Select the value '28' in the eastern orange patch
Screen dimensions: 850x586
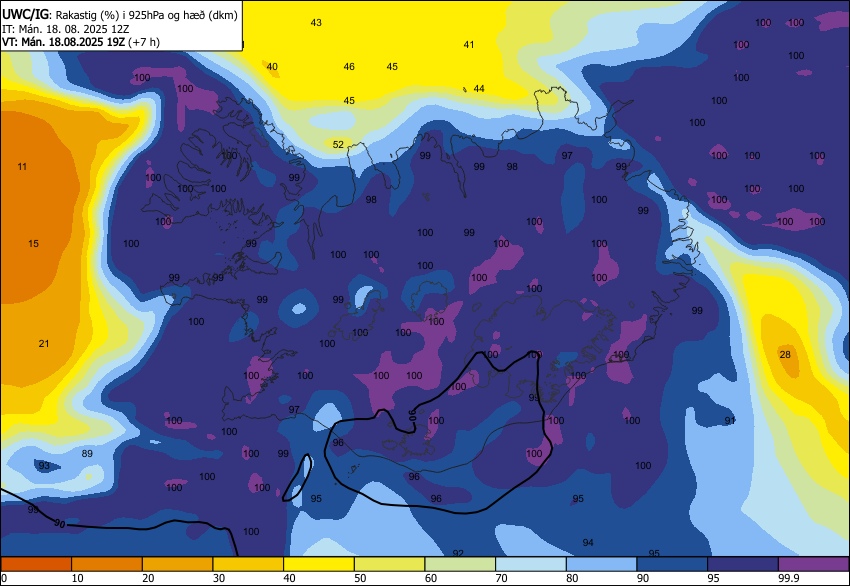(785, 355)
